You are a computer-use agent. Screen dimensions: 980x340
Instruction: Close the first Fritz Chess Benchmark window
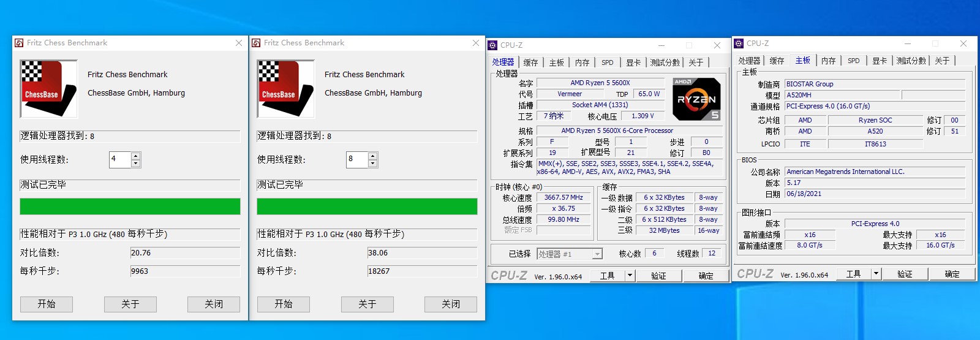[239, 43]
